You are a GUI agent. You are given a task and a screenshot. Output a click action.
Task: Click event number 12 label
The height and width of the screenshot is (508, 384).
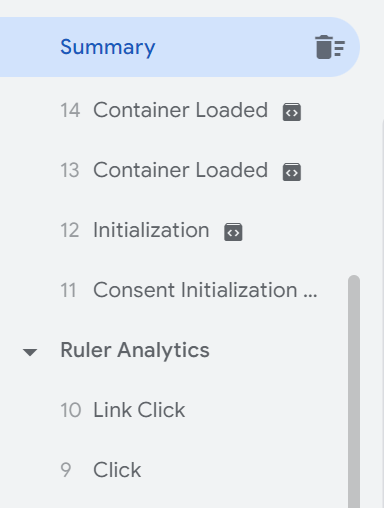pyautogui.click(x=70, y=230)
